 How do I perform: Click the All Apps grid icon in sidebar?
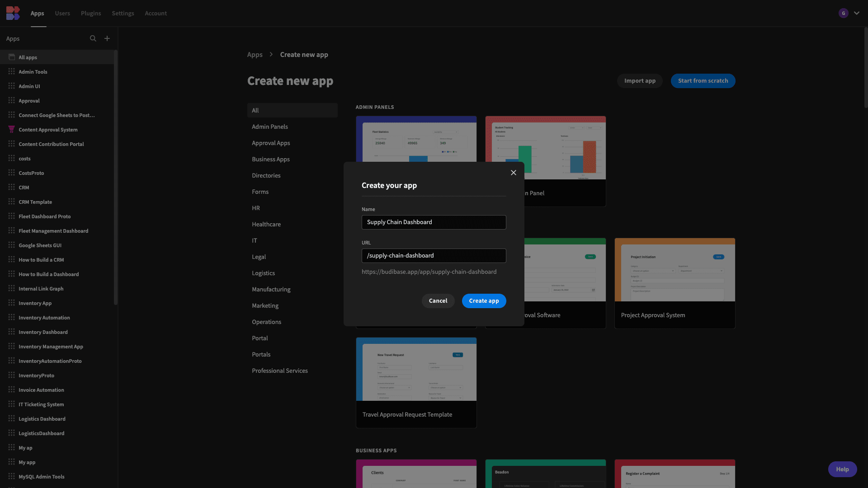coord(11,56)
